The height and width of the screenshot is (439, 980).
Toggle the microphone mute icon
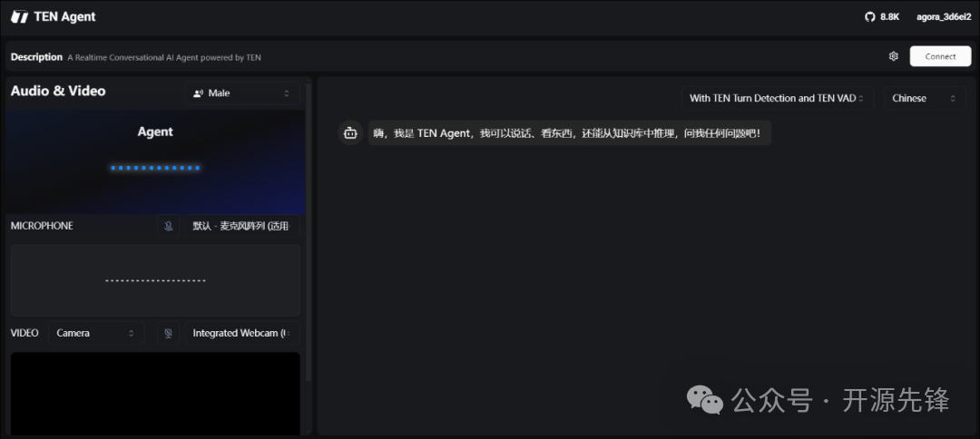click(x=168, y=226)
